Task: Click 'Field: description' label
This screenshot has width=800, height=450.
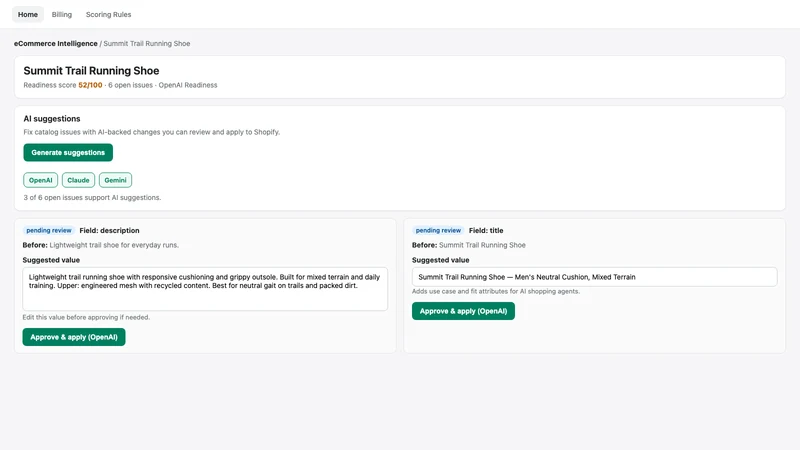Action: pyautogui.click(x=109, y=231)
